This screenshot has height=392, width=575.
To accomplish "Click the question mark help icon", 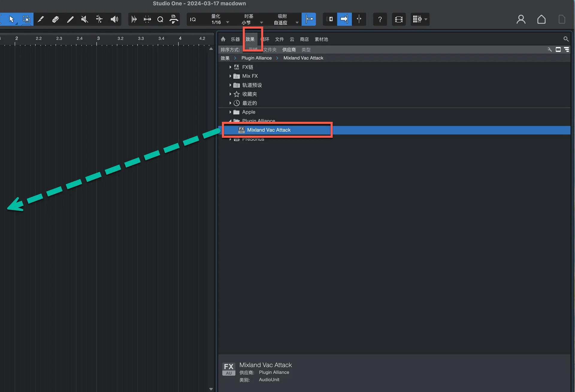I will tap(380, 19).
